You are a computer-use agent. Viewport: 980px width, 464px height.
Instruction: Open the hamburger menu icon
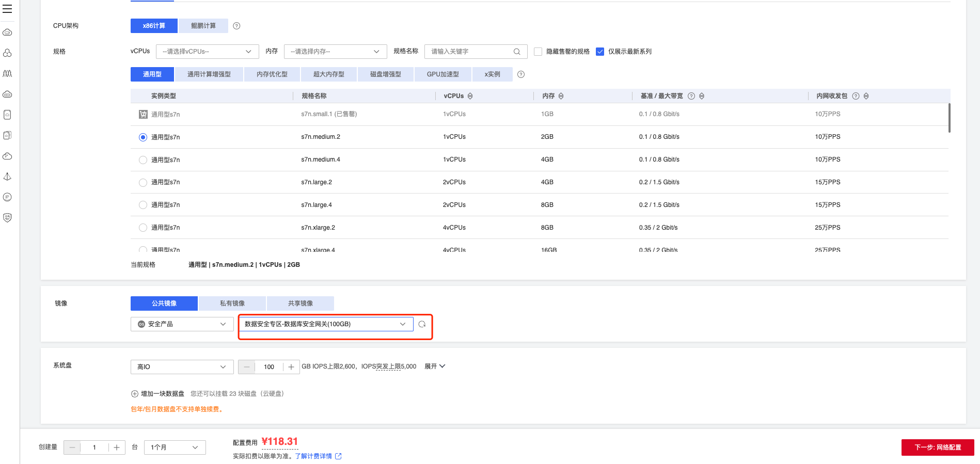point(7,9)
